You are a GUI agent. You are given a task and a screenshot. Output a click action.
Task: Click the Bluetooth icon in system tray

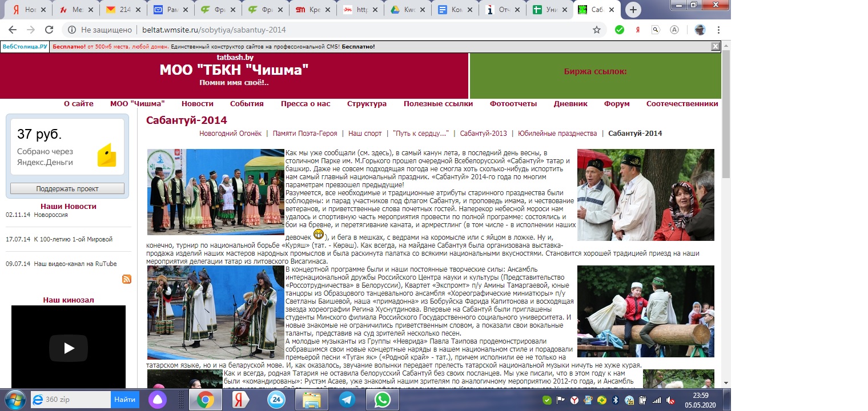[x=616, y=400]
